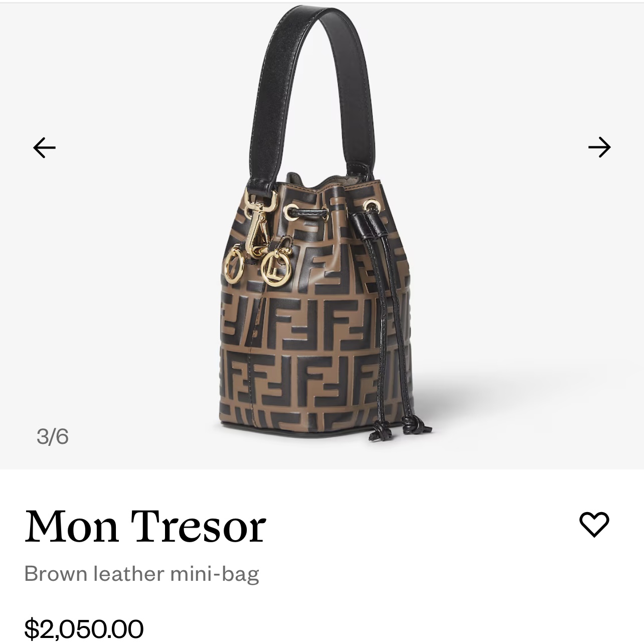
Task: Click the 3/6 image counter
Action: 52,436
